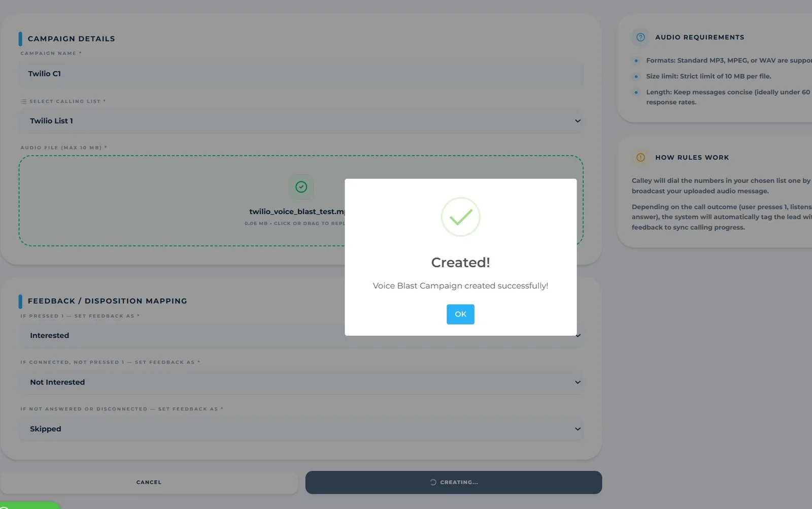Open the Skipped feedback dropdown
The height and width of the screenshot is (509, 812).
301,429
